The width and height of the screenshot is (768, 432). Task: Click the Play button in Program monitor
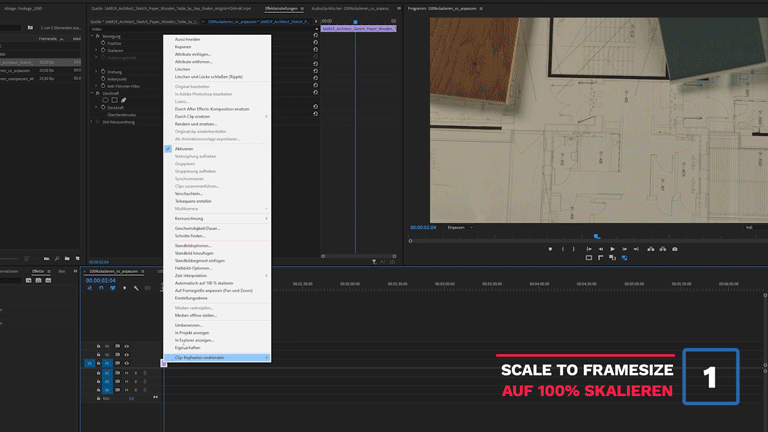coord(612,249)
